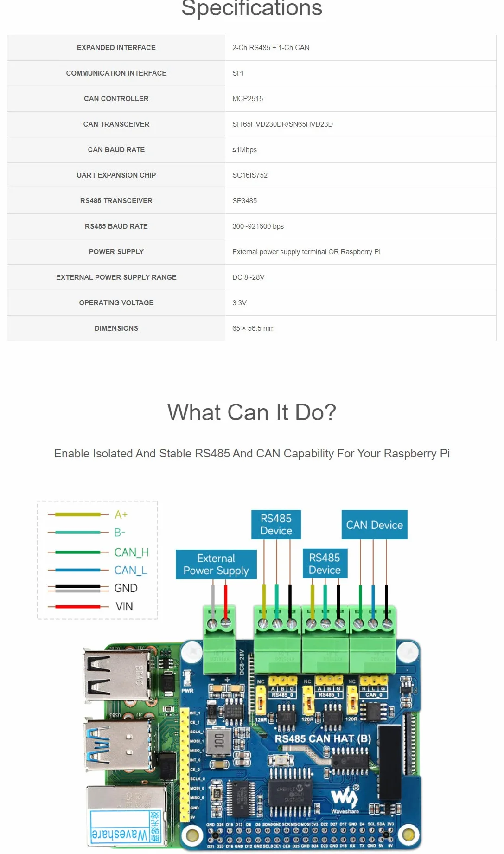The width and height of the screenshot is (504, 854).
Task: Click the CAN CONTROLLER label
Action: pyautogui.click(x=116, y=99)
